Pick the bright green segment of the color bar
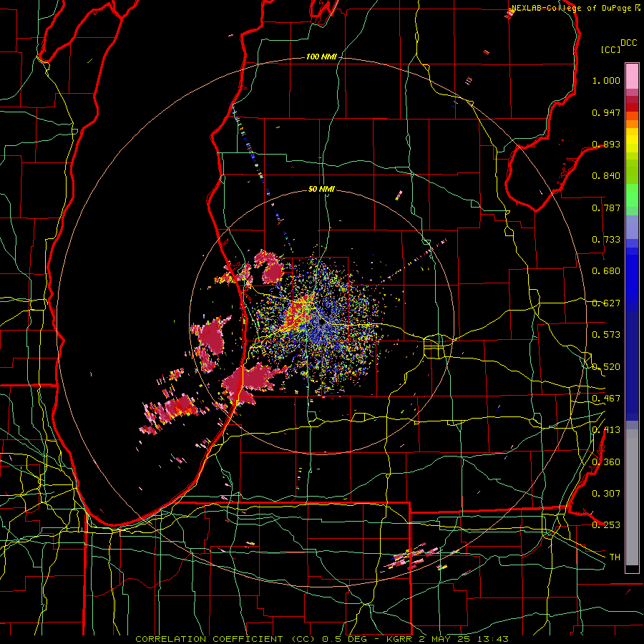The height and width of the screenshot is (644, 644). [x=632, y=195]
